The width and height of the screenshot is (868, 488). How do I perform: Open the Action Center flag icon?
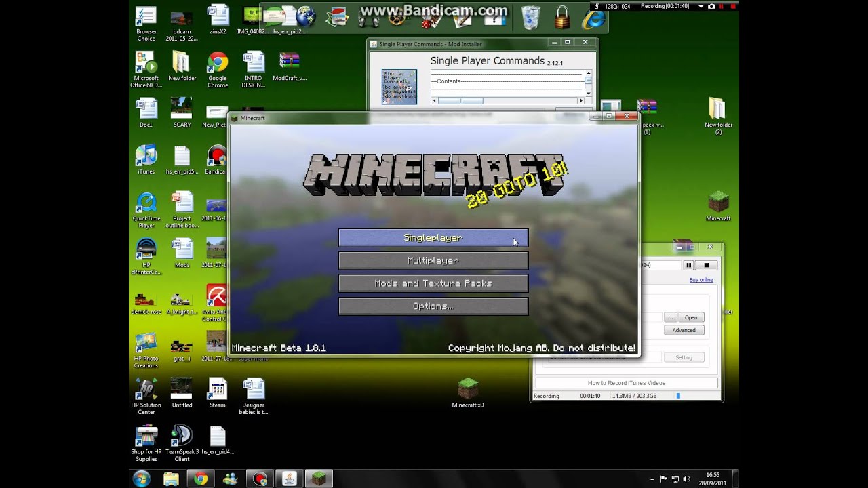[663, 479]
